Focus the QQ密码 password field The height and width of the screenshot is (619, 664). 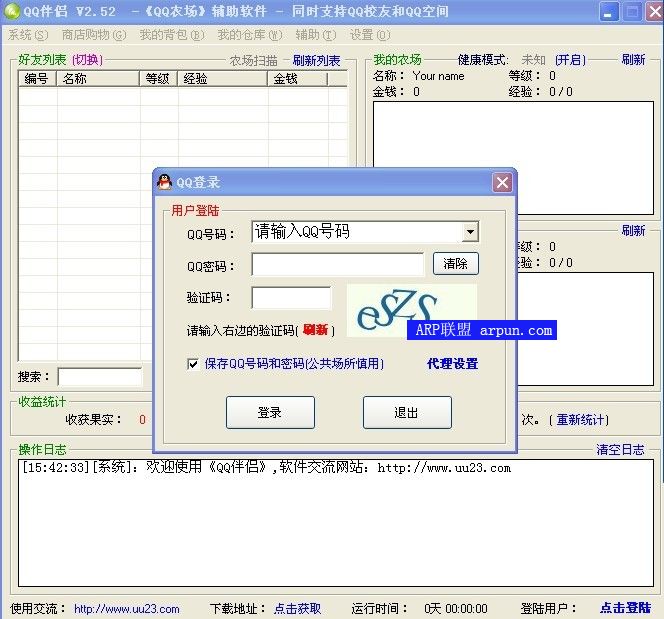click(x=338, y=265)
